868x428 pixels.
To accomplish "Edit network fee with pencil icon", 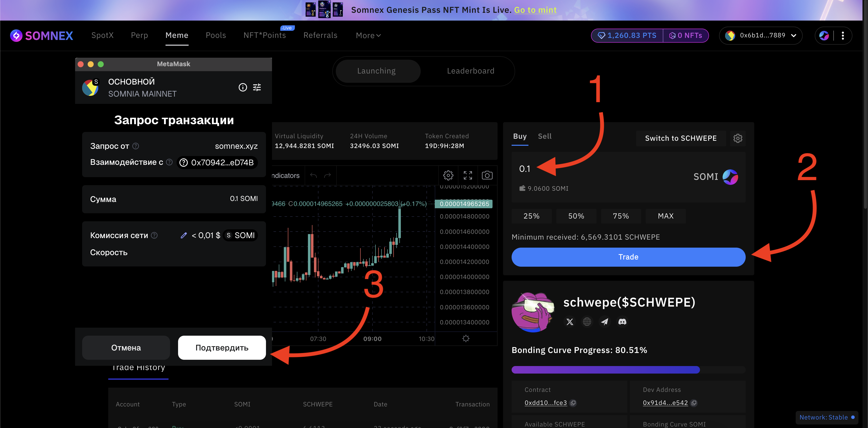I will pyautogui.click(x=184, y=236).
